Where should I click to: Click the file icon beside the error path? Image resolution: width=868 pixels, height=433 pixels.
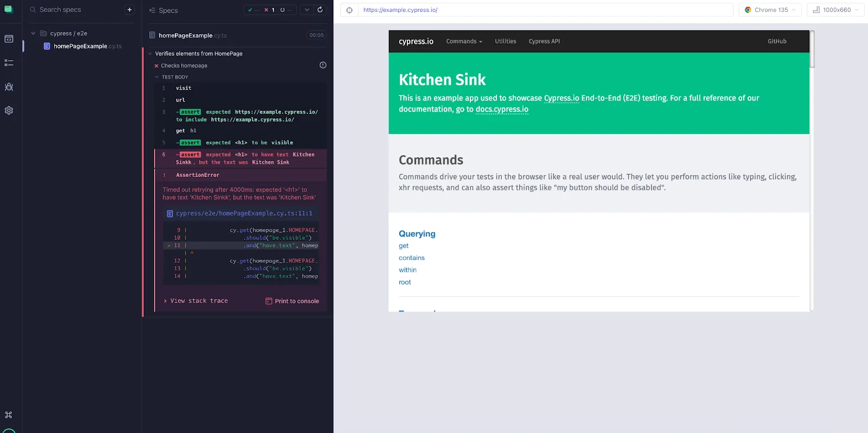pos(170,214)
